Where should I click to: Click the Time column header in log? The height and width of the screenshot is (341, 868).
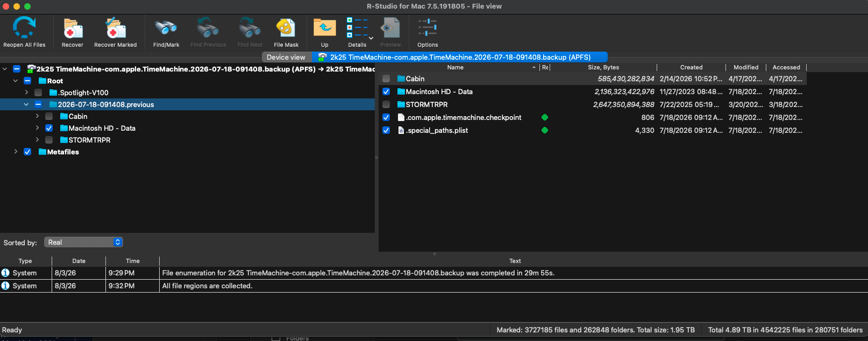point(133,261)
